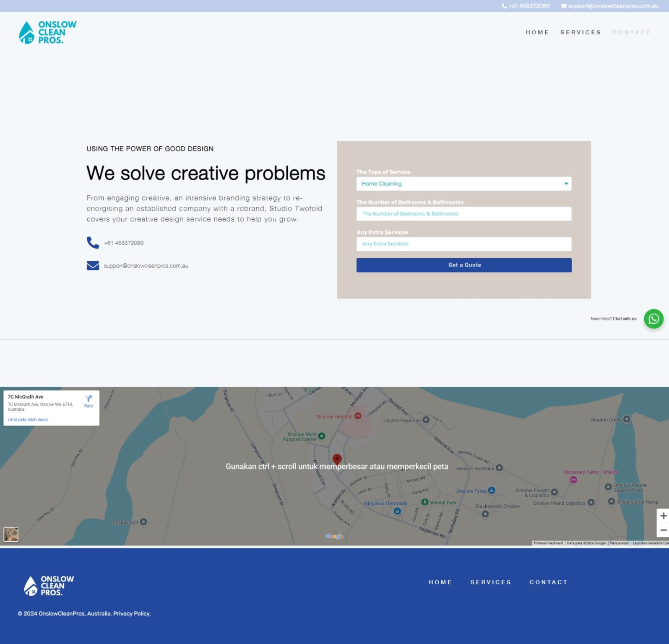Click the blue phone icon beside the number
This screenshot has height=644, width=669.
[x=93, y=243]
